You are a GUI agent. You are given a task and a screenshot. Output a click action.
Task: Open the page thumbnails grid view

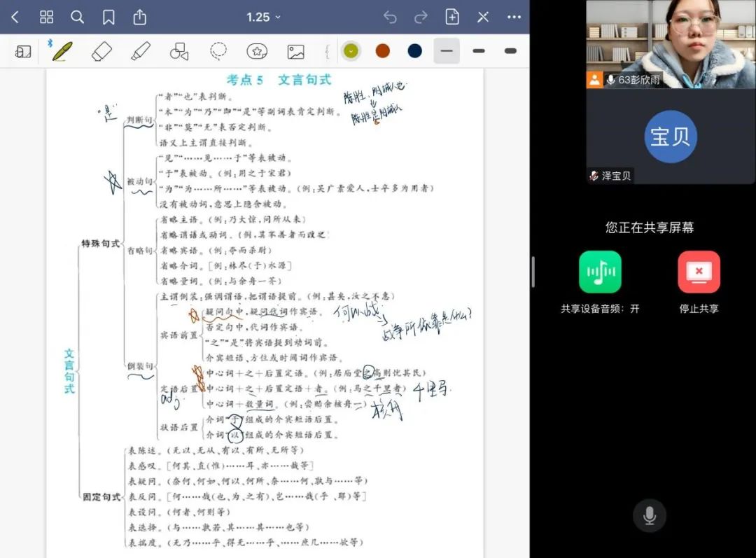pyautogui.click(x=46, y=17)
